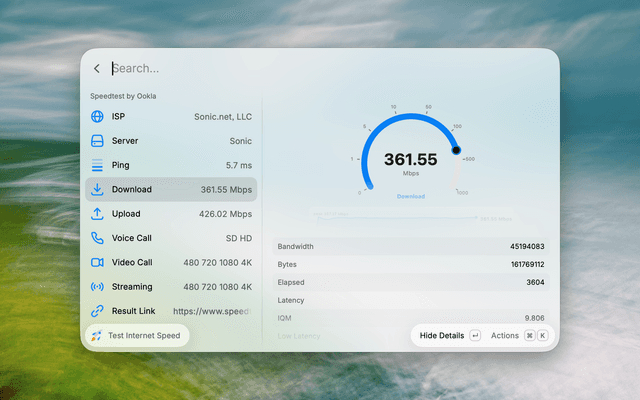Click the Test Internet Speed label
This screenshot has height=400, width=640.
tap(144, 336)
